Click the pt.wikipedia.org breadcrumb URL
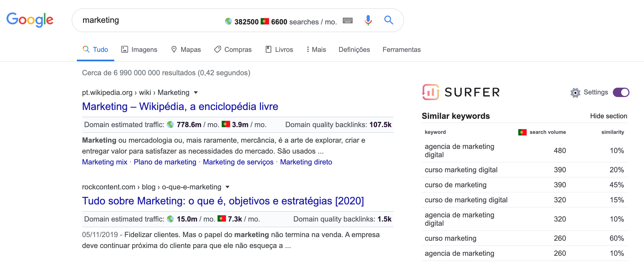The width and height of the screenshot is (644, 262). point(136,93)
